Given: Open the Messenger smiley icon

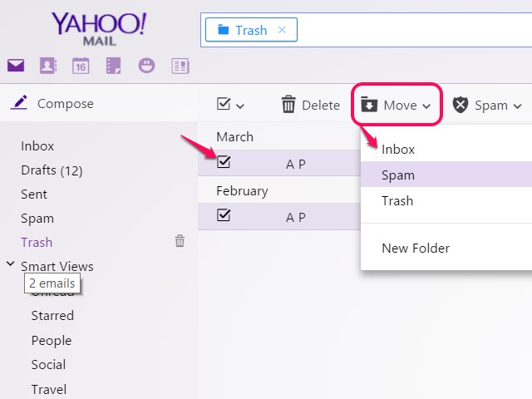Looking at the screenshot, I should [146, 65].
